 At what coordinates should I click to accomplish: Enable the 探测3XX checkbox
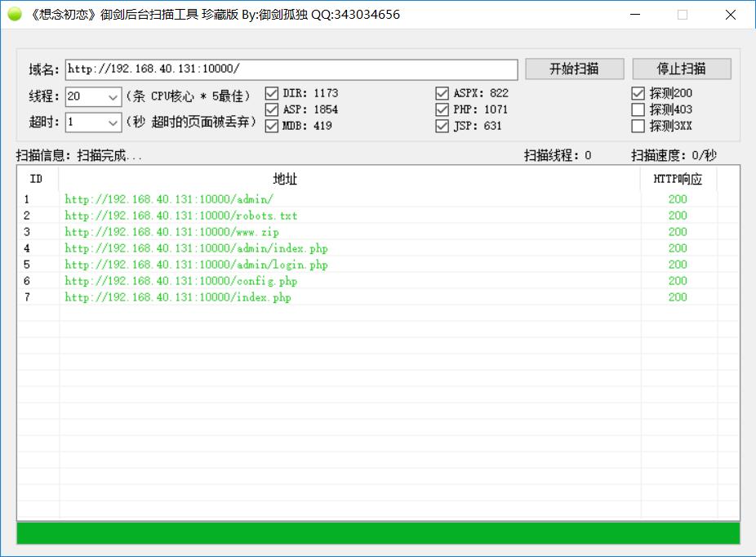tap(638, 126)
